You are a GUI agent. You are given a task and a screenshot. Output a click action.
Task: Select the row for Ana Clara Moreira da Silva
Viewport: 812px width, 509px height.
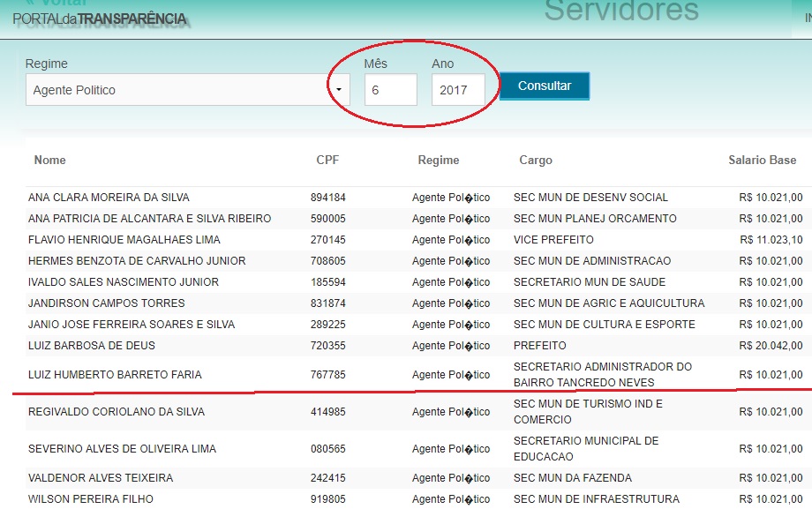click(x=109, y=198)
